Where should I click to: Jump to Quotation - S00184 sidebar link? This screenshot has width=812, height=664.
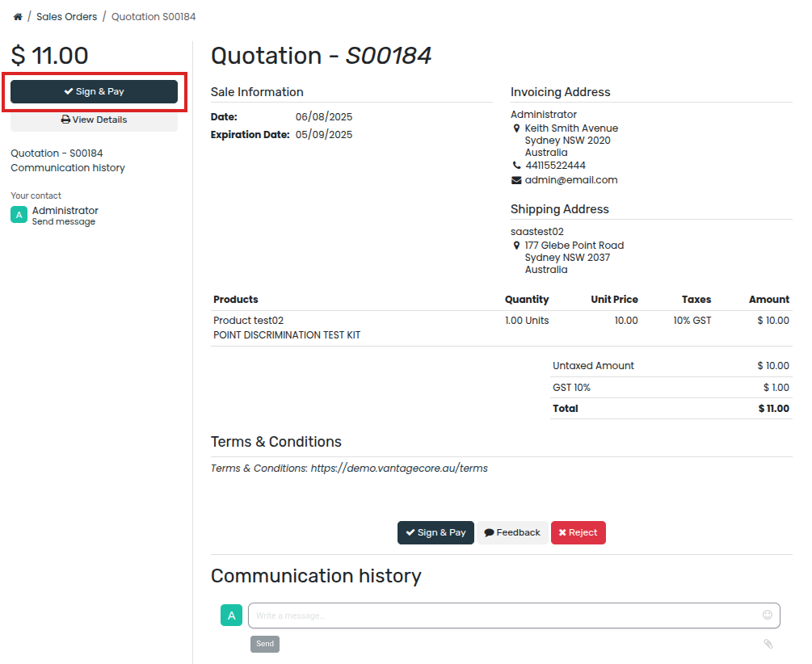(x=57, y=153)
